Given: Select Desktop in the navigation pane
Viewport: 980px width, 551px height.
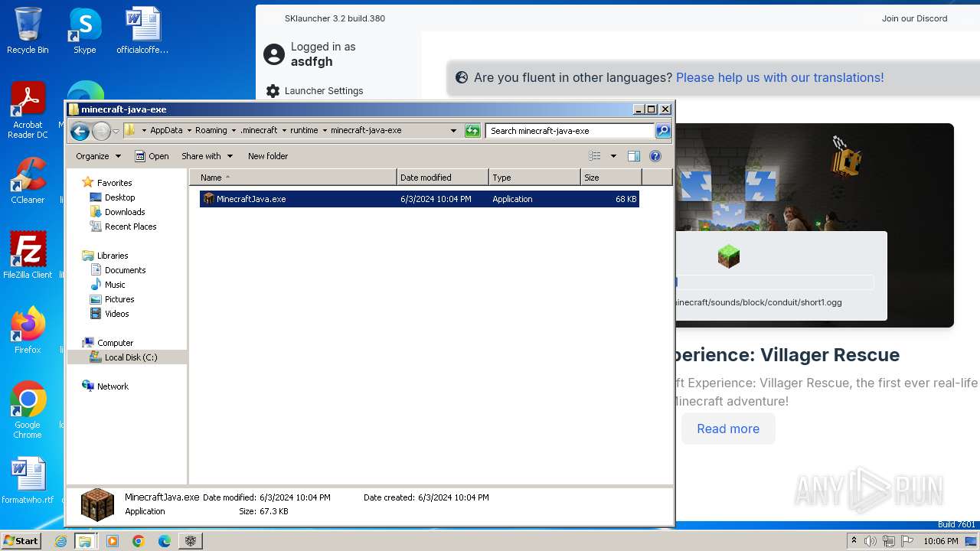Looking at the screenshot, I should pyautogui.click(x=119, y=197).
